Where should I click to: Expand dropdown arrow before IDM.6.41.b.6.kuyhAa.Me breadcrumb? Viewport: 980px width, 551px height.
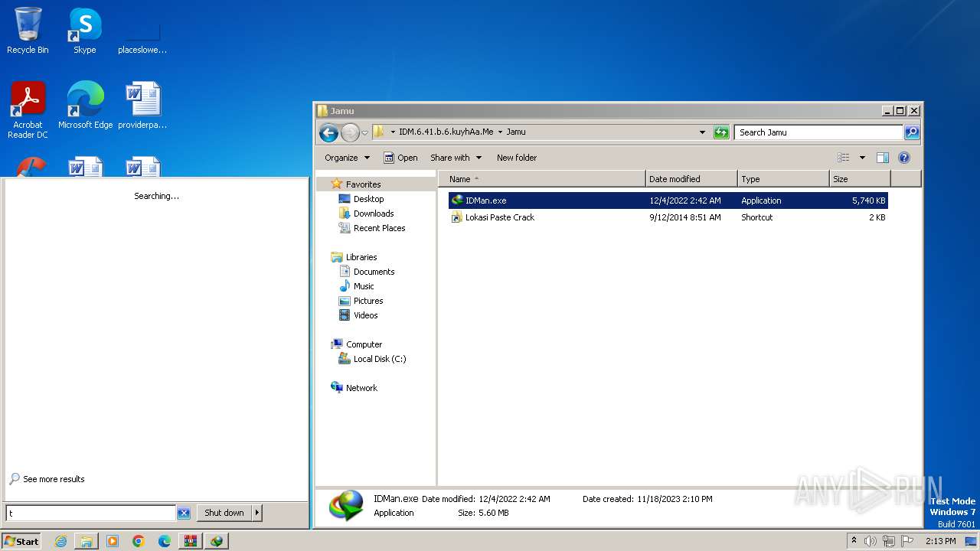(393, 132)
